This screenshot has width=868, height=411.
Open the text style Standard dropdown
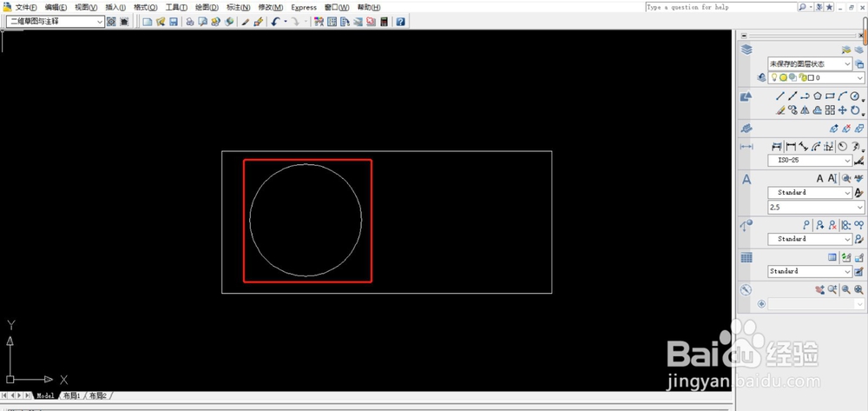[810, 192]
